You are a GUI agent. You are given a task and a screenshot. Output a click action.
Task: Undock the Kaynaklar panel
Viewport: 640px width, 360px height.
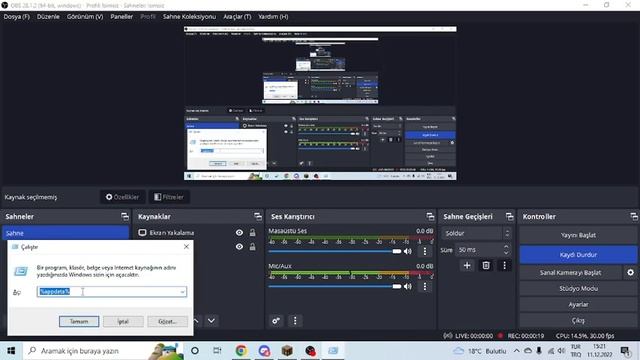[258, 216]
